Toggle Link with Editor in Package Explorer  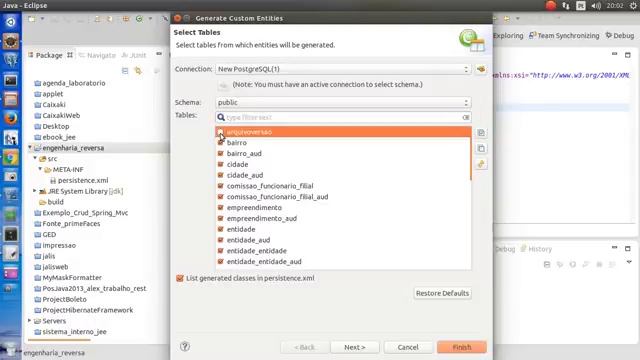click(138, 71)
